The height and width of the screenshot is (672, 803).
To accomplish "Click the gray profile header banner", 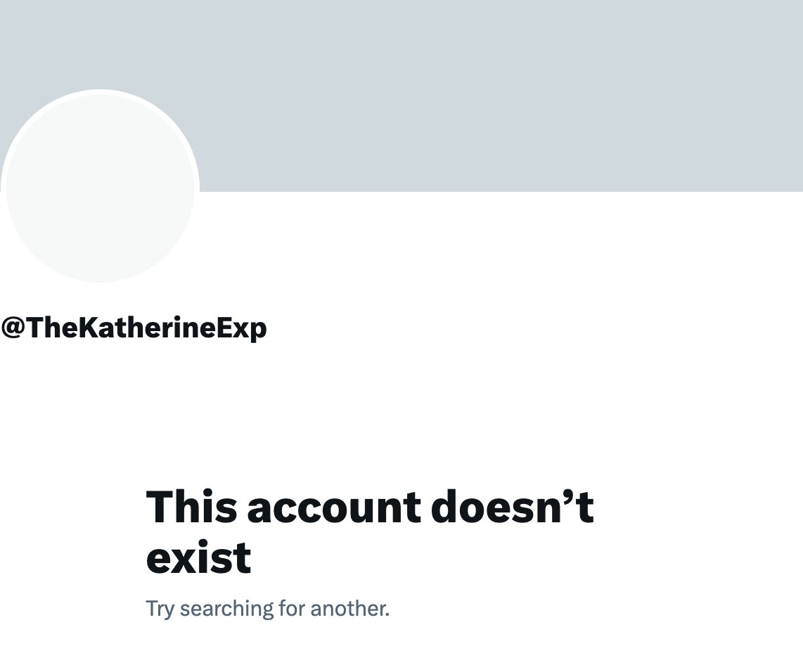I will tap(492, 91).
